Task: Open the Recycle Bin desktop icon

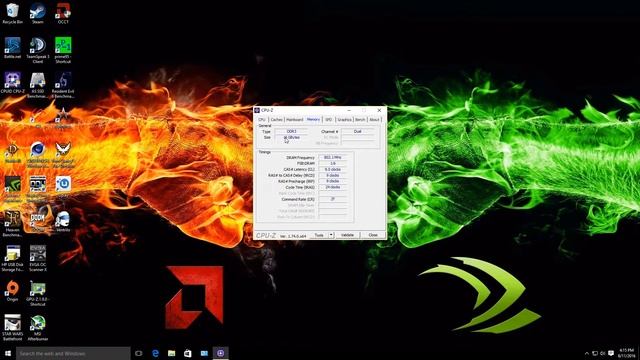Action: [12, 13]
